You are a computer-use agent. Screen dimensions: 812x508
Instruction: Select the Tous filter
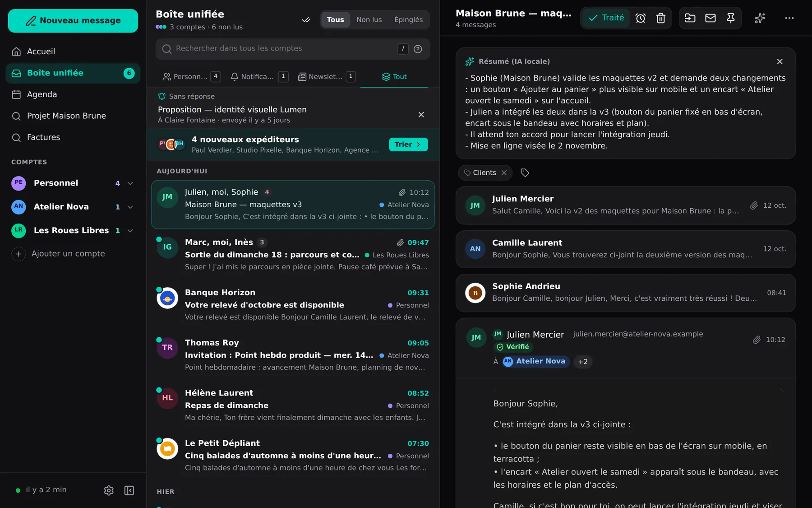[335, 19]
